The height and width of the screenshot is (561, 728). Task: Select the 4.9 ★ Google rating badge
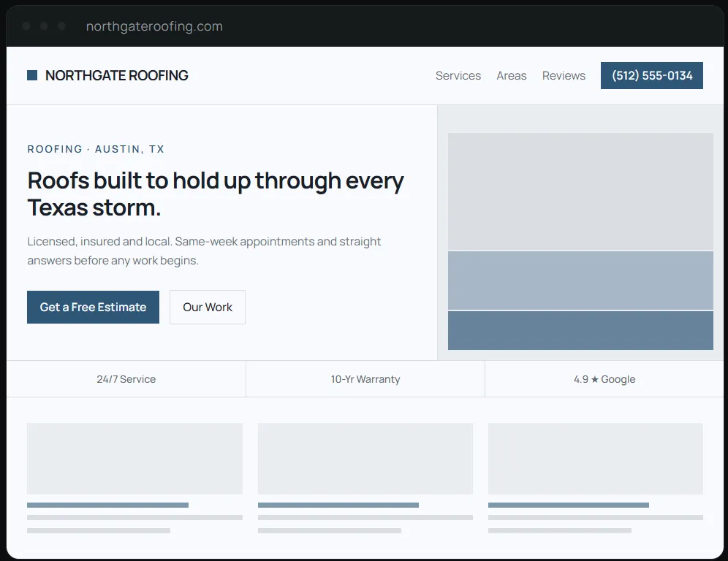(x=604, y=379)
